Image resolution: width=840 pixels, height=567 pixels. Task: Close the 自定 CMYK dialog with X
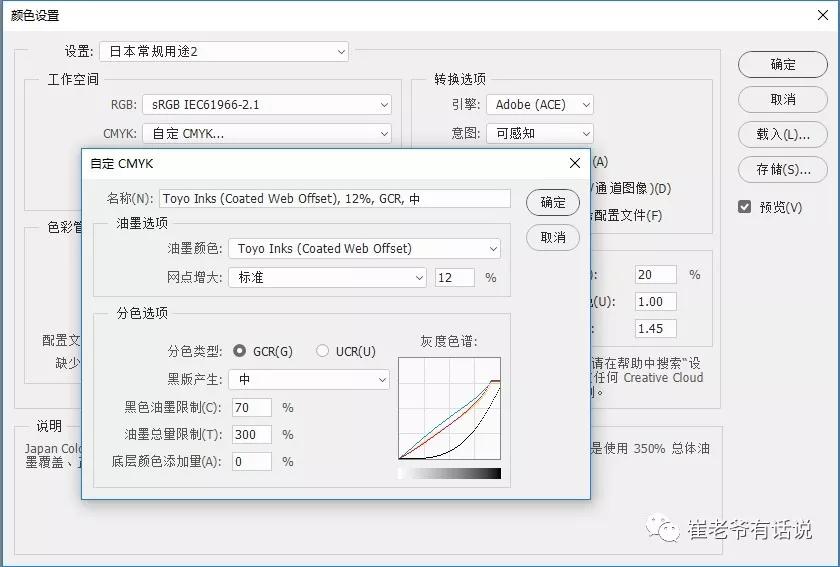(574, 163)
